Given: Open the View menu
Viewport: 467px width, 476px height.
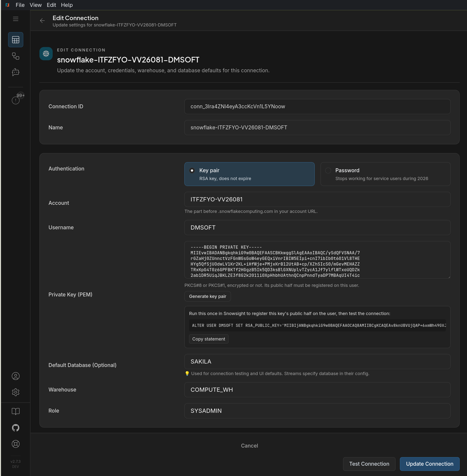Looking at the screenshot, I should pyautogui.click(x=36, y=5).
